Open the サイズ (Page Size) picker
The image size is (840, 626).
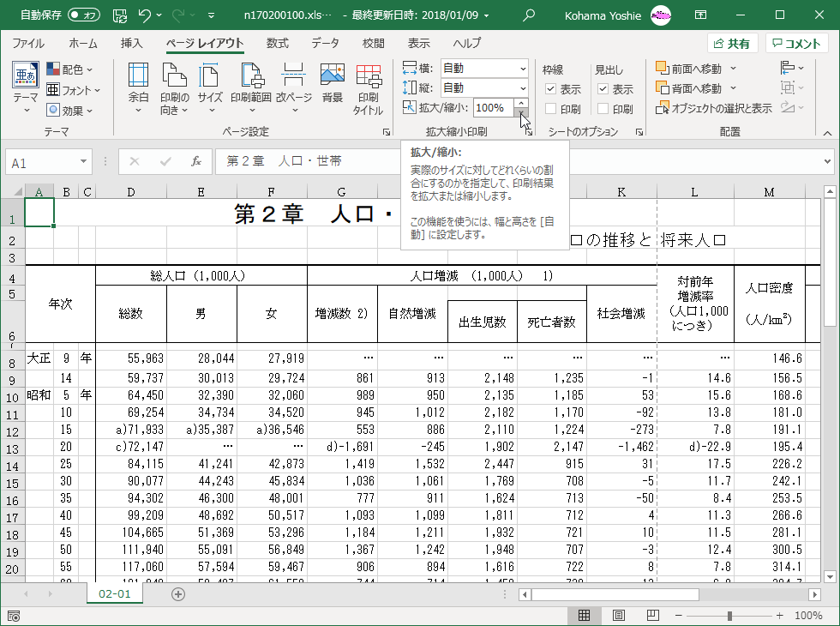coord(210,86)
